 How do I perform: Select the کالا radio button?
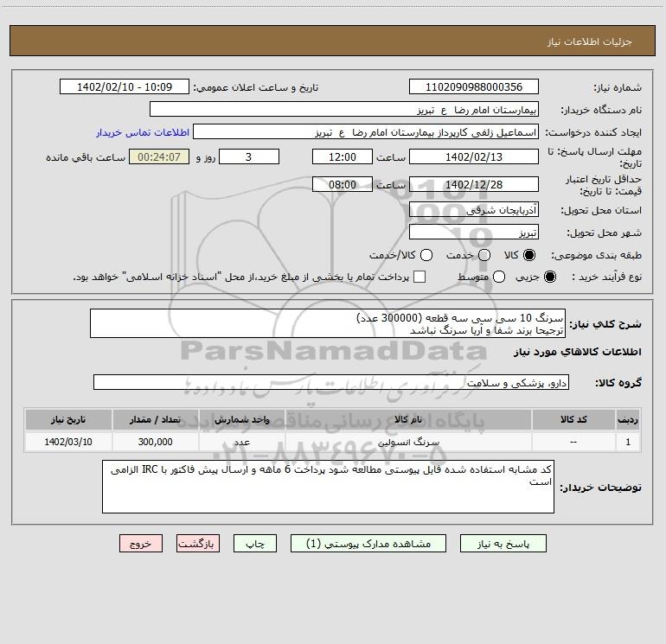[529, 255]
